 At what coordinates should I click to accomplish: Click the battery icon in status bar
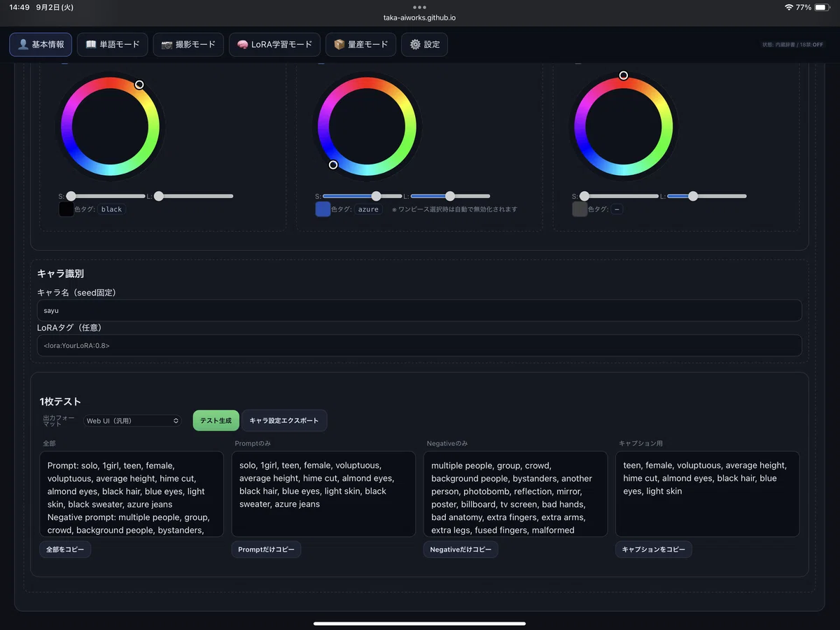pos(821,7)
